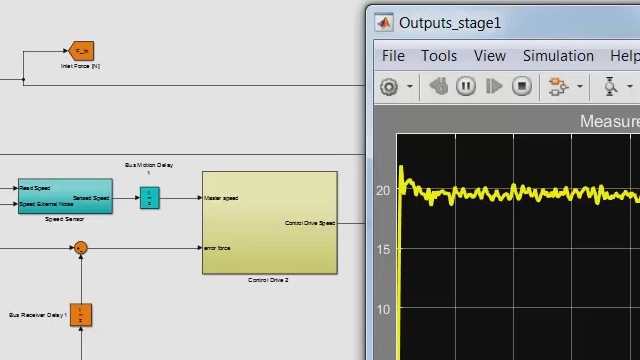The image size is (640, 360).
Task: Click the Sensed Speed output label
Action: pyautogui.click(x=91, y=198)
